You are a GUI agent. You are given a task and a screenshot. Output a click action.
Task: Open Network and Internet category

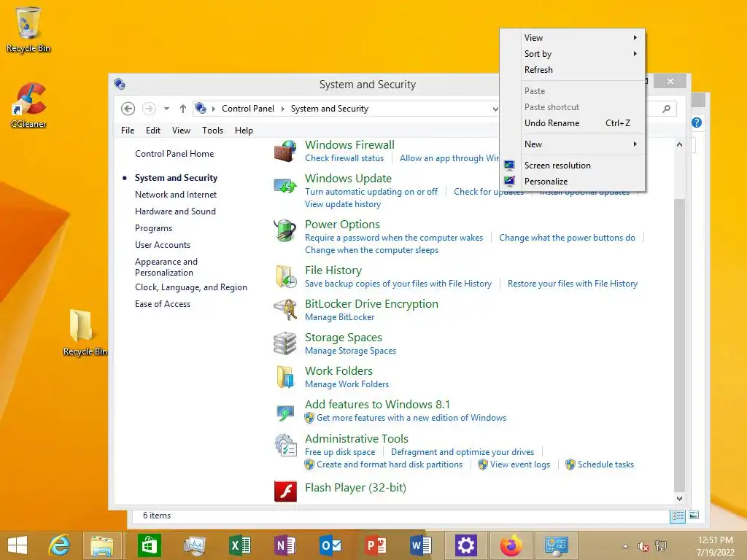point(176,194)
